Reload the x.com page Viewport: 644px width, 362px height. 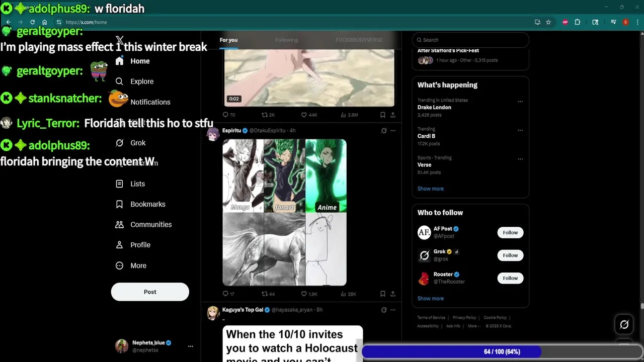(32, 22)
